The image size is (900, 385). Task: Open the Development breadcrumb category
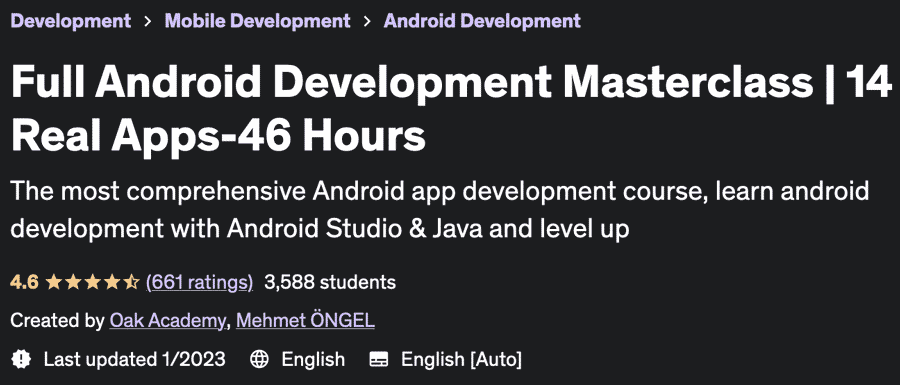pyautogui.click(x=71, y=21)
